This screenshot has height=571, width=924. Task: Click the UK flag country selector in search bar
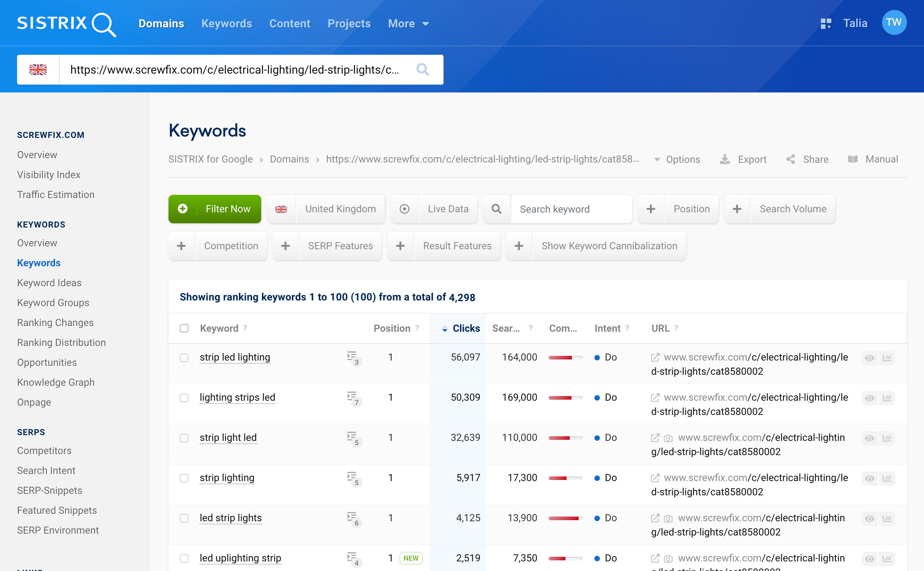[38, 69]
